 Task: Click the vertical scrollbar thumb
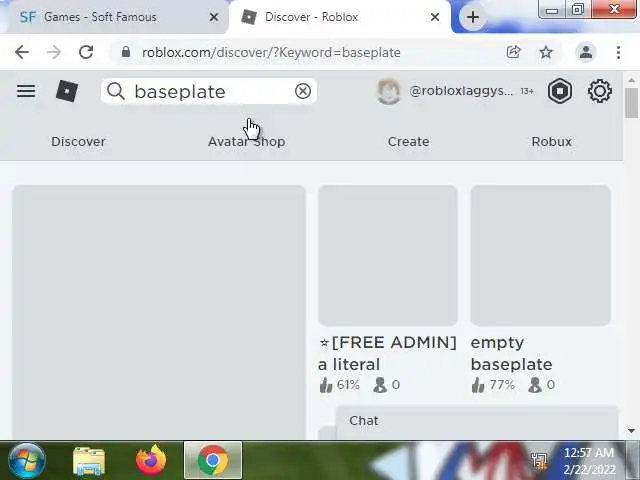631,103
